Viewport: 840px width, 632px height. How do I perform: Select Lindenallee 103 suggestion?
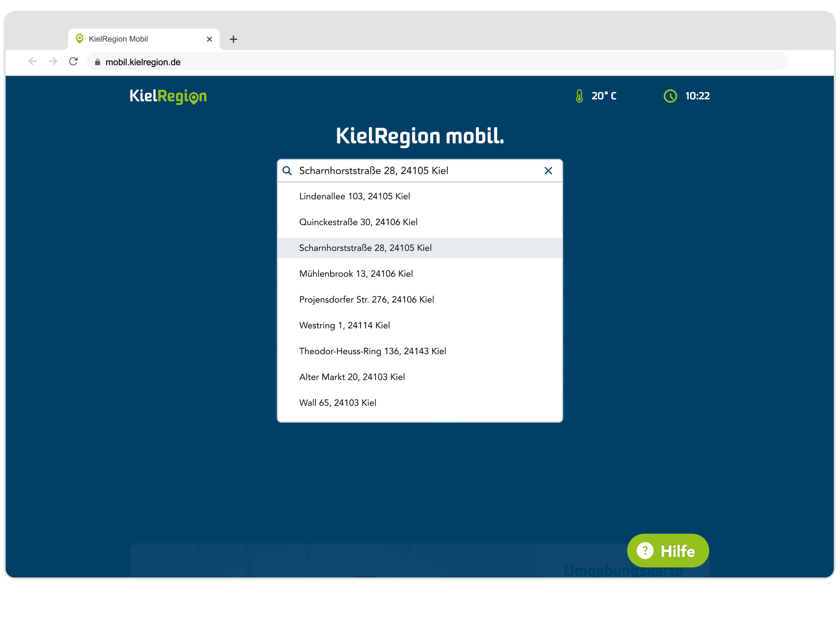[354, 196]
